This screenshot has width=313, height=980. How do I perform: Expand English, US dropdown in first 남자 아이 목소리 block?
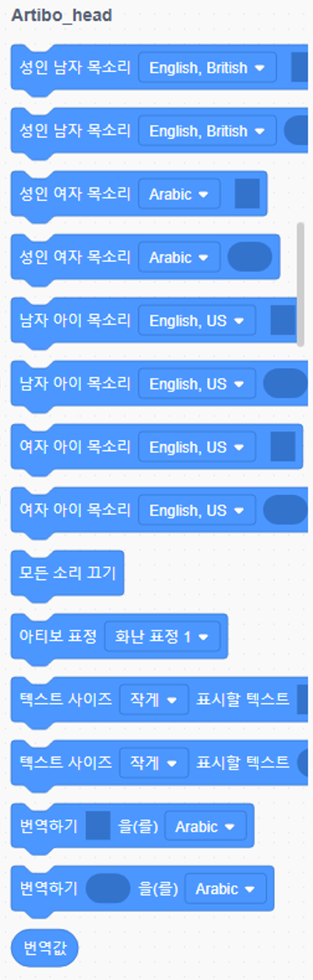[x=197, y=321]
